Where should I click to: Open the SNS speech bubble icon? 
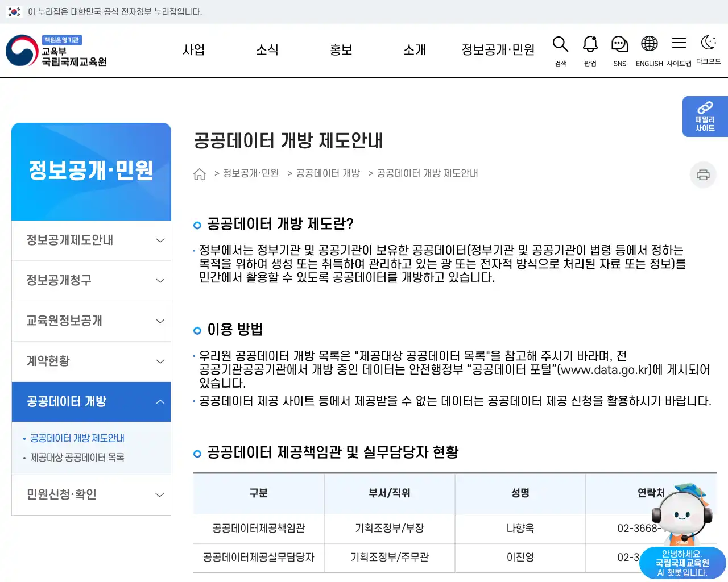click(619, 44)
